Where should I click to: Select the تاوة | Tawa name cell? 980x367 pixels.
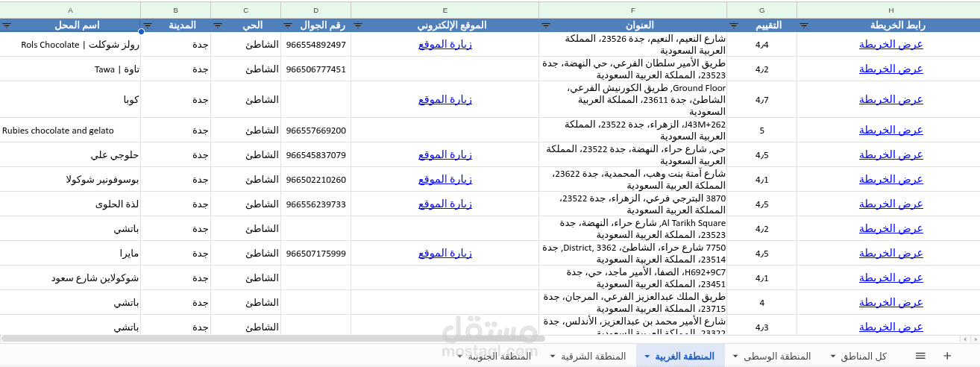click(x=70, y=69)
